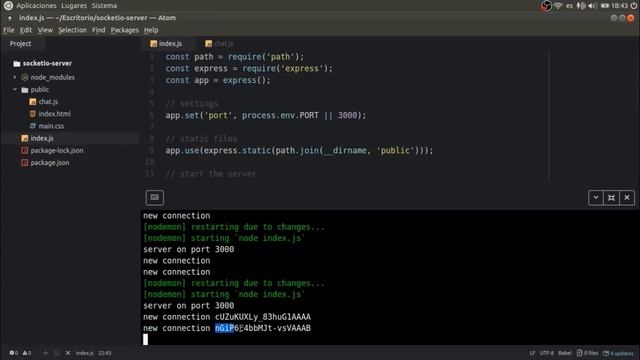Image resolution: width=640 pixels, height=360 pixels.
Task: Open the View menu
Action: 45,30
